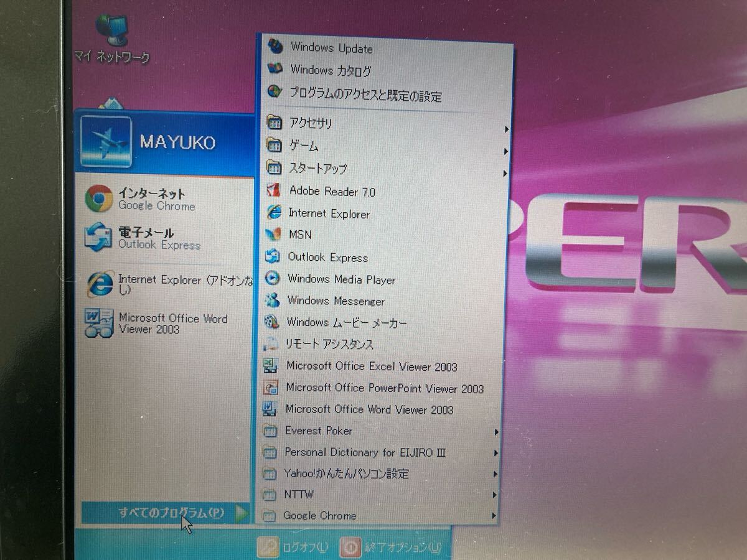Click the PowerPoint Viewer 2003 icon

270,388
